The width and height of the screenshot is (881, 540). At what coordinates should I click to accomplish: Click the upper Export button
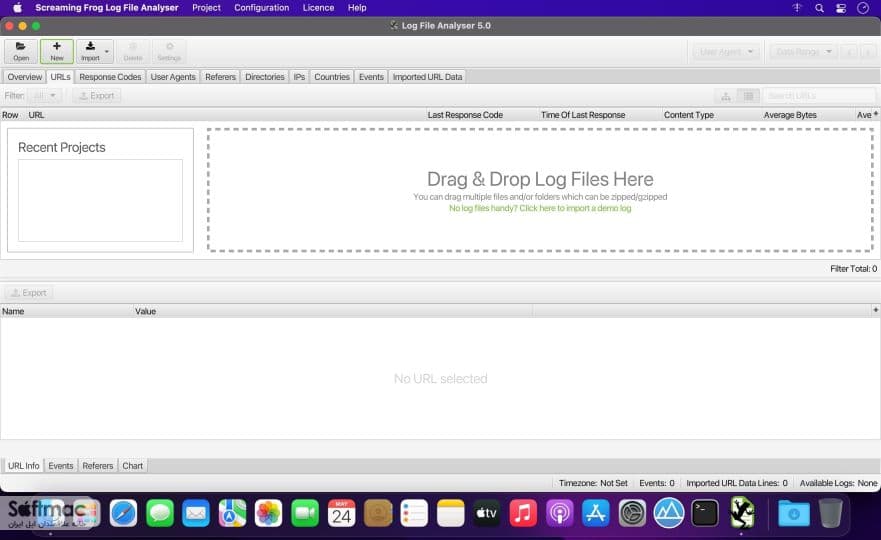pos(97,96)
